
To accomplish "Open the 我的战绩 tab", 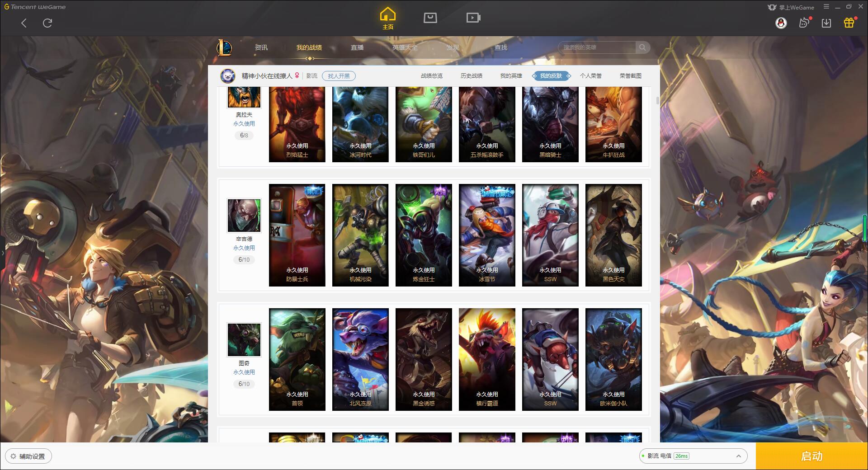I will (309, 47).
